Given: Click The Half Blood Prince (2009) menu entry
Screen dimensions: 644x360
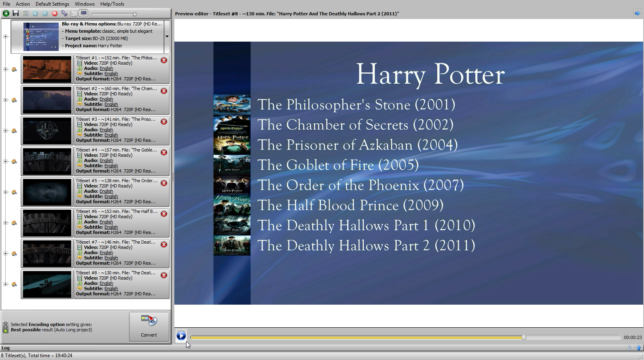Looking at the screenshot, I should pyautogui.click(x=351, y=205).
